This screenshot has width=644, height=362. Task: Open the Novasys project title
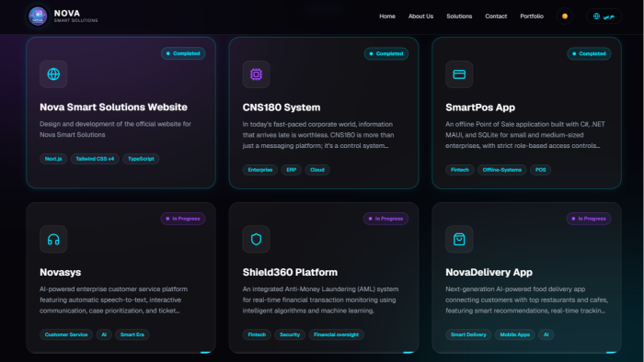coord(61,272)
